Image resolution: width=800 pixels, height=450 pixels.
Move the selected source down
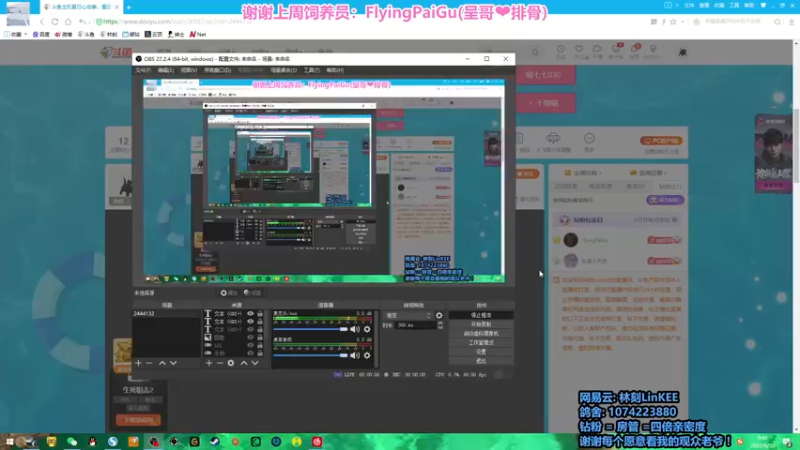[x=255, y=363]
